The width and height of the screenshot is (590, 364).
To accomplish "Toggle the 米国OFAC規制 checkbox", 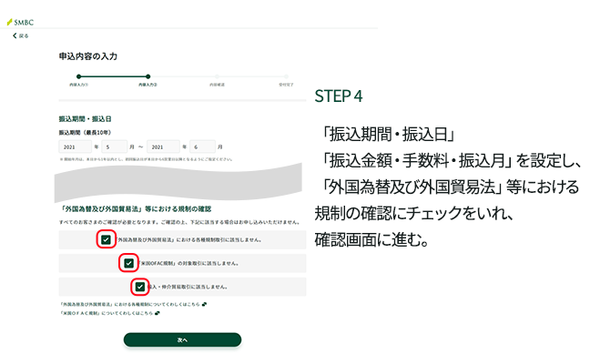I will 128,263.
